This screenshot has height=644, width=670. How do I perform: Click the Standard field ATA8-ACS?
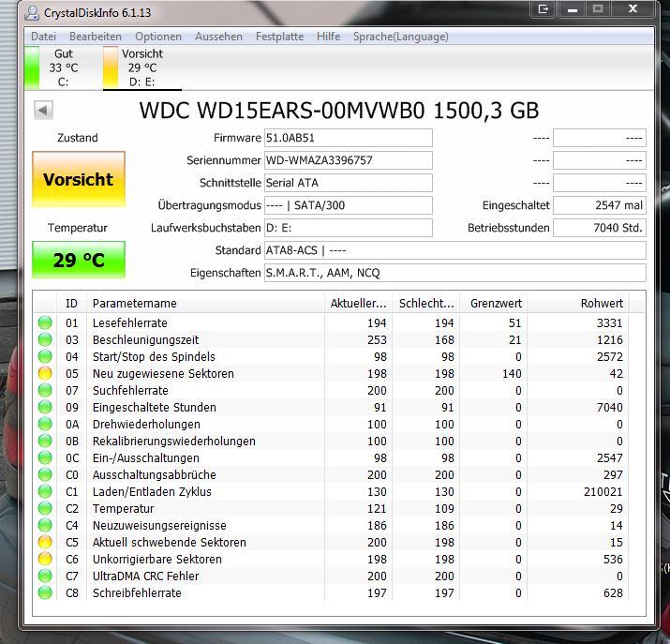[x=455, y=250]
